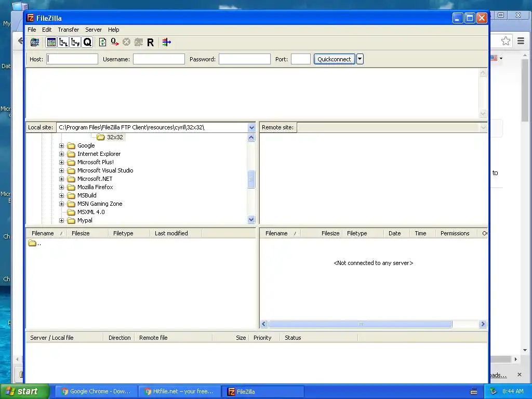Screen dimensions: 532x399
Task: Expand the MSN Gaming Zone node
Action: [61, 204]
